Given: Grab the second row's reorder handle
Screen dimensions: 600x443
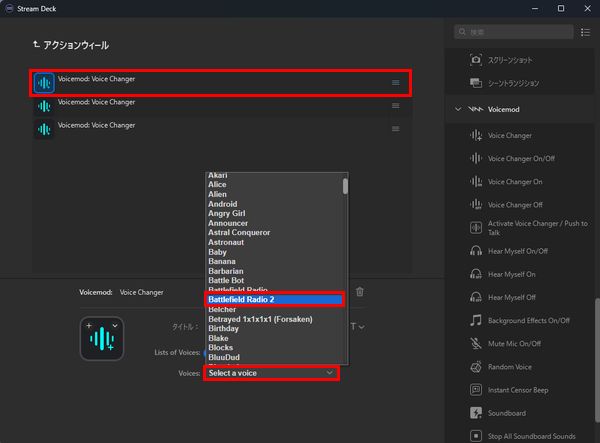Looking at the screenshot, I should tap(396, 106).
